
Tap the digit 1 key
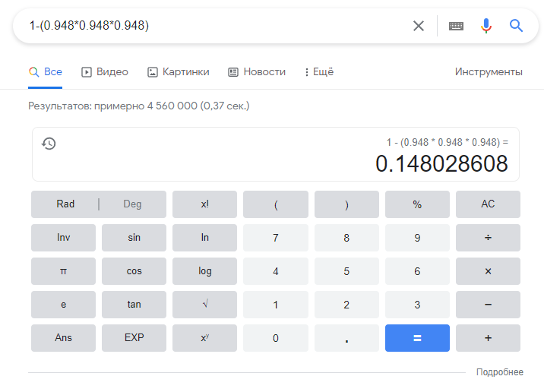tap(276, 305)
